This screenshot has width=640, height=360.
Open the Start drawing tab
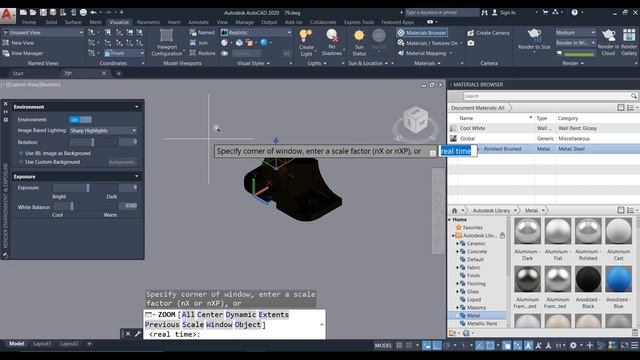pyautogui.click(x=18, y=73)
